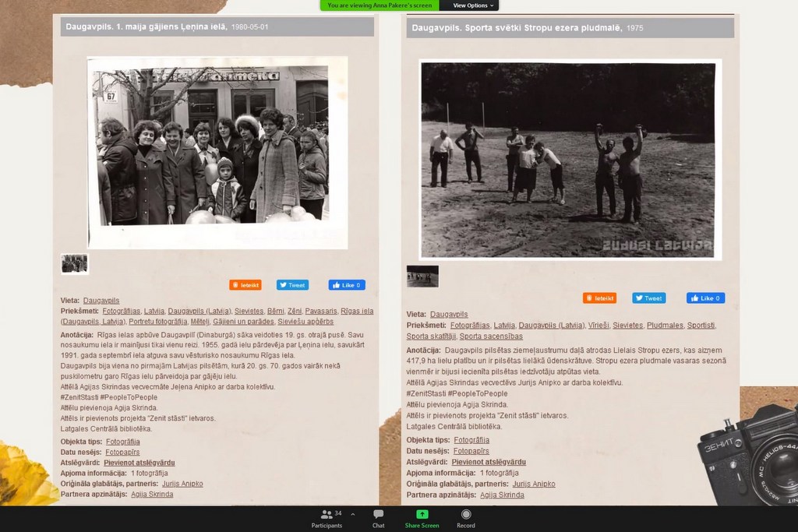Click the Fotogrāfijas keyword in left card

(121, 311)
